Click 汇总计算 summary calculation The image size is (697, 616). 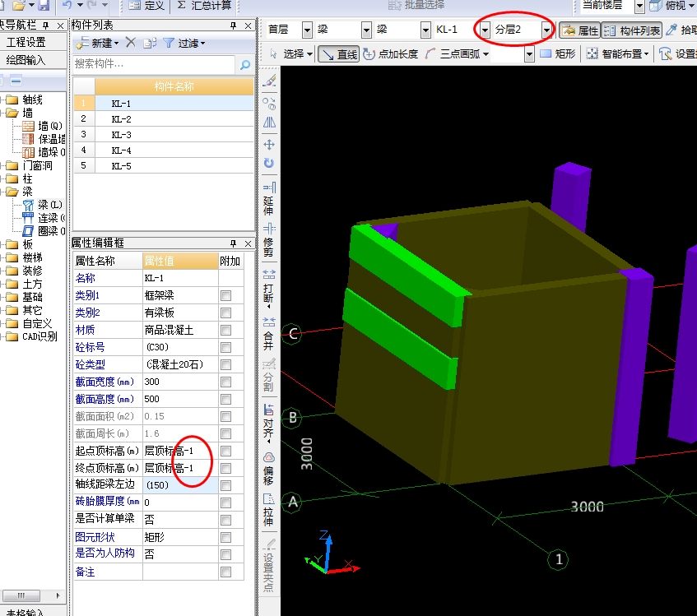tap(204, 5)
